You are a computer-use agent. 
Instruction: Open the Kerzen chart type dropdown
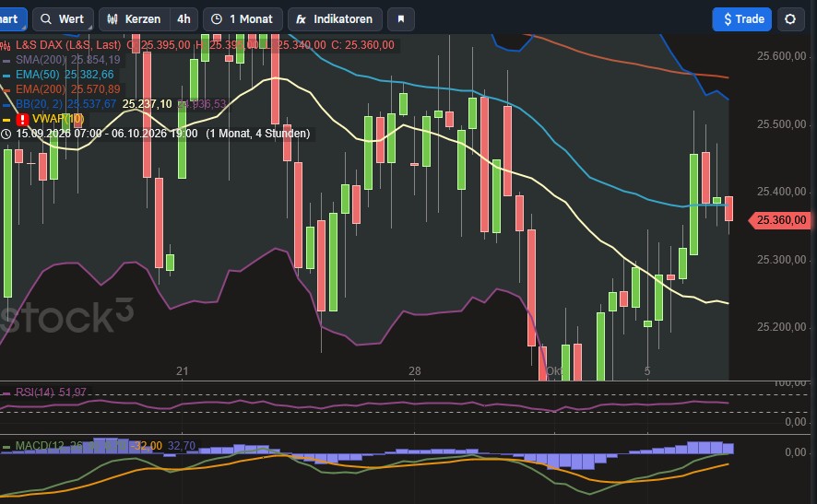click(x=135, y=19)
